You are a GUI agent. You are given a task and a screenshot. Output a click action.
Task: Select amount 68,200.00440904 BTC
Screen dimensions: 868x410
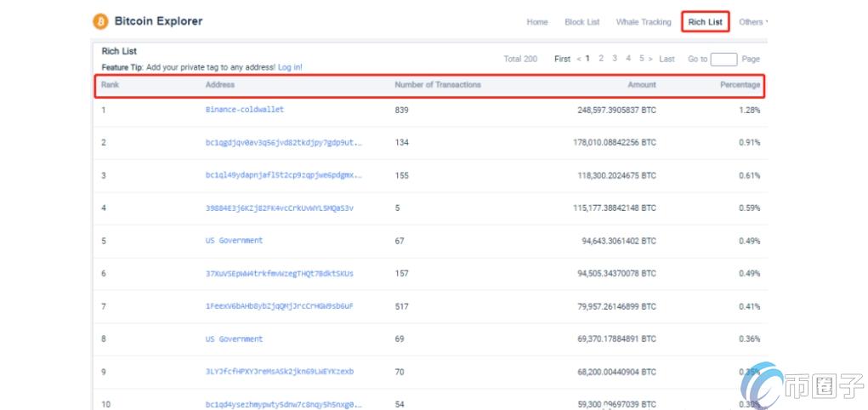pyautogui.click(x=616, y=372)
